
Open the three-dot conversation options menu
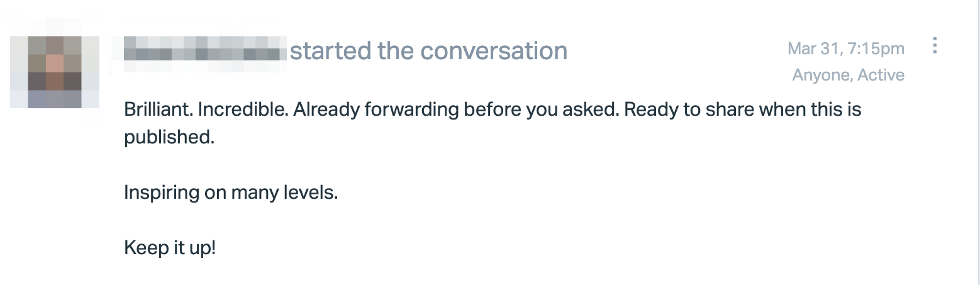click(935, 46)
